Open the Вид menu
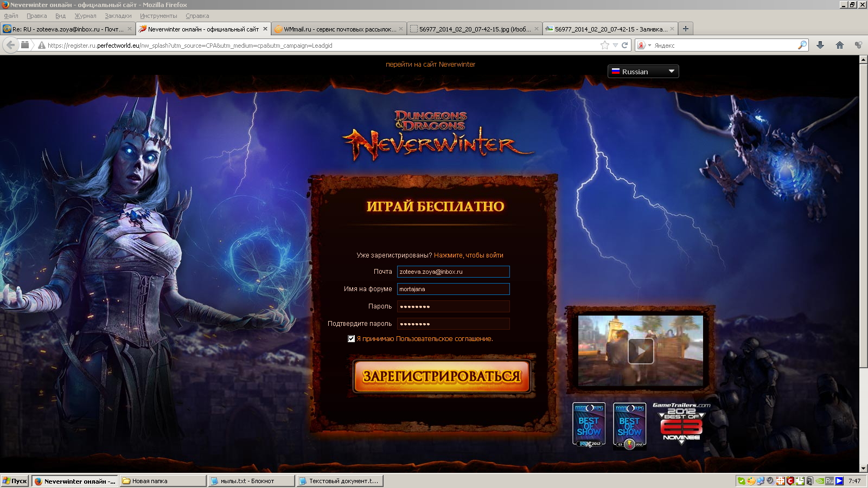 [x=61, y=16]
